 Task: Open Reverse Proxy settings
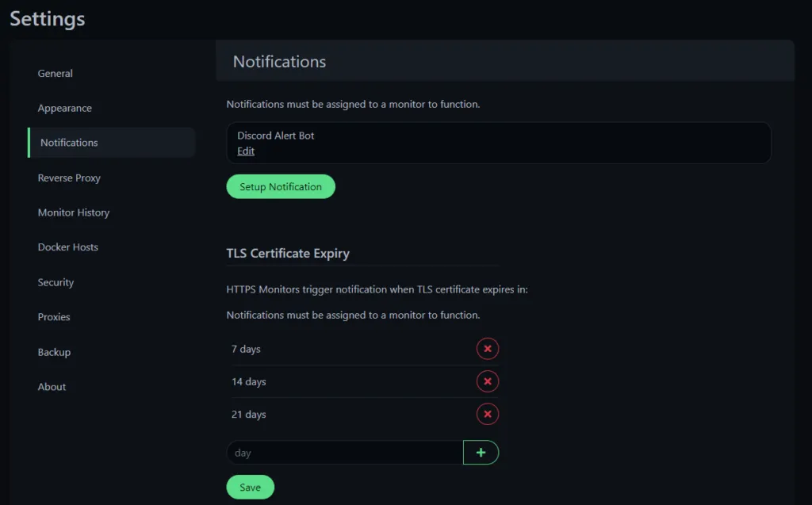tap(69, 178)
